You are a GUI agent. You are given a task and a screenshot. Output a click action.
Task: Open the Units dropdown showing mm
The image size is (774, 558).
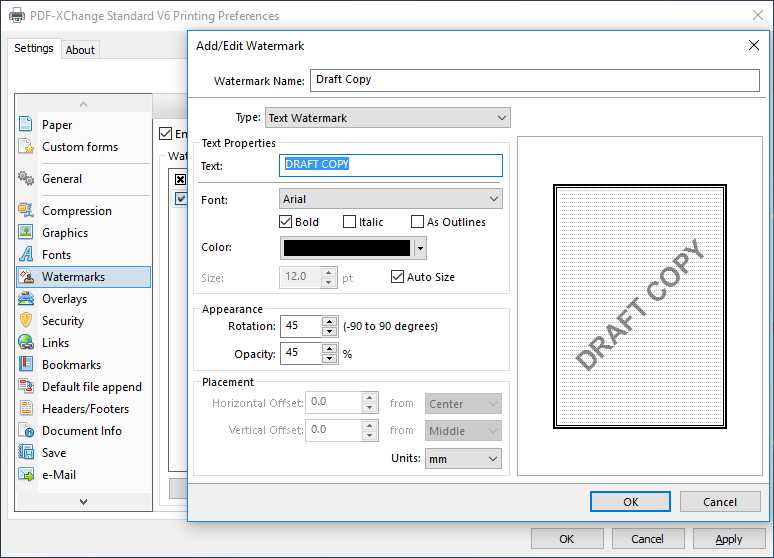463,459
